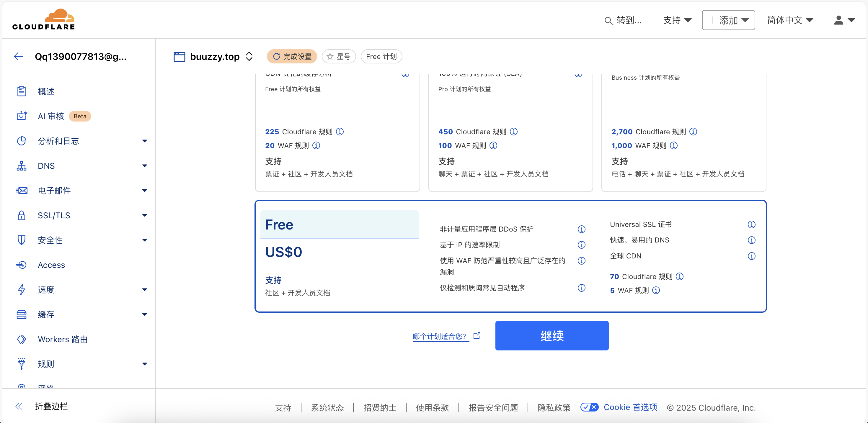Open the 隐私政策 footer link
868x423 pixels.
(554, 407)
